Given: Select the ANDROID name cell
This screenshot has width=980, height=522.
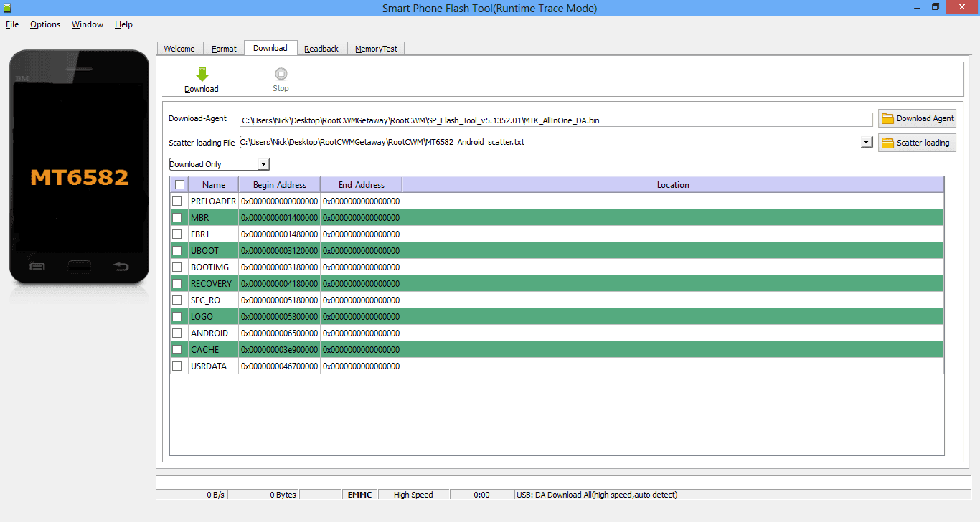Looking at the screenshot, I should pyautogui.click(x=213, y=333).
